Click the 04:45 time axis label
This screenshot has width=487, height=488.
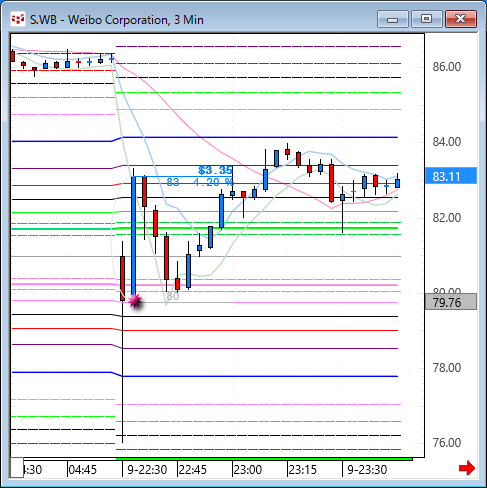point(82,470)
